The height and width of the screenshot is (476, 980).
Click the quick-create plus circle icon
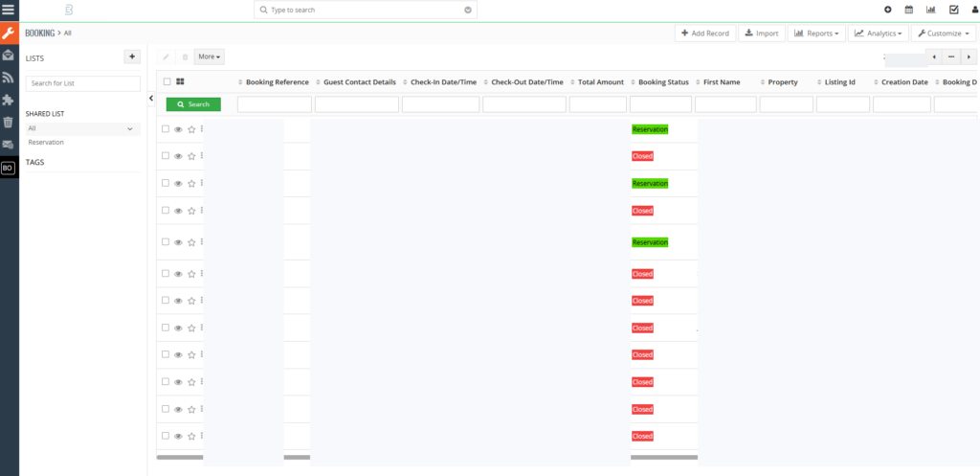[887, 10]
